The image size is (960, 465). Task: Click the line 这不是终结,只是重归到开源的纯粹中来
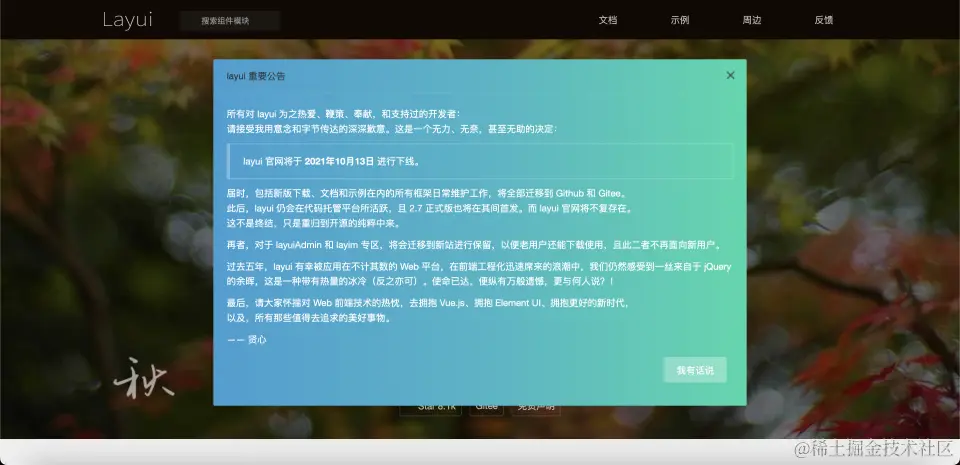(x=314, y=223)
